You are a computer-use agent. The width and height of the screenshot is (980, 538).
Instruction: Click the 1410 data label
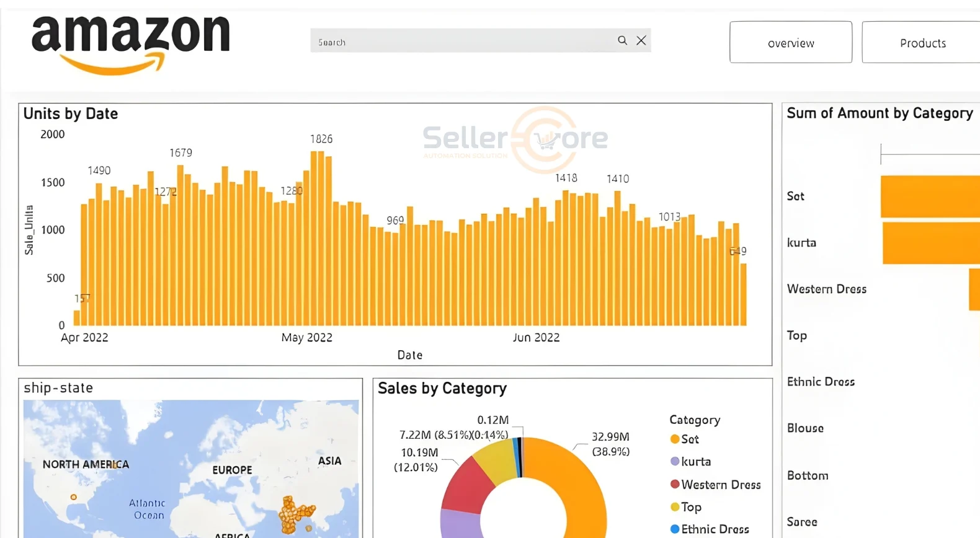click(618, 179)
